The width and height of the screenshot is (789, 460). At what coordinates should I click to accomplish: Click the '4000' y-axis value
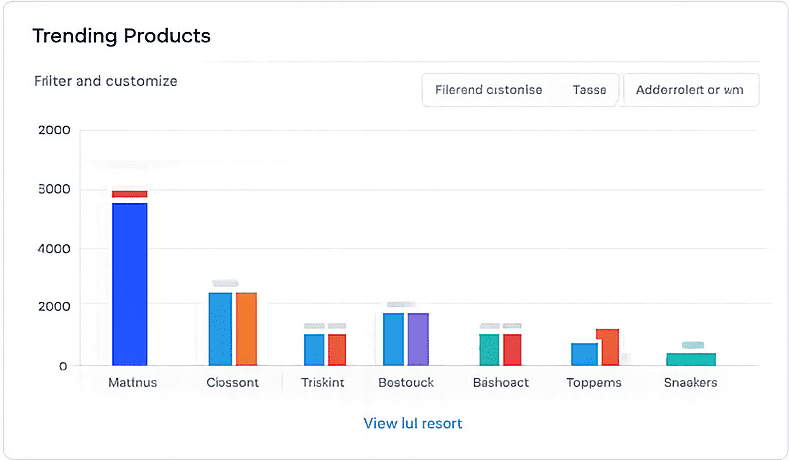pyautogui.click(x=54, y=249)
